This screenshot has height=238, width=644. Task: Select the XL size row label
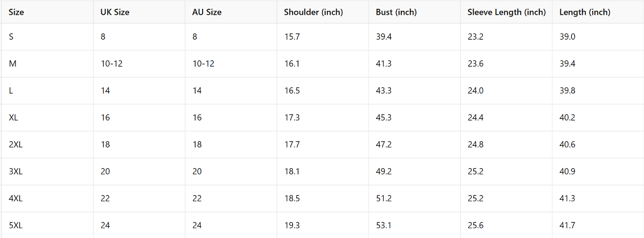(x=14, y=118)
